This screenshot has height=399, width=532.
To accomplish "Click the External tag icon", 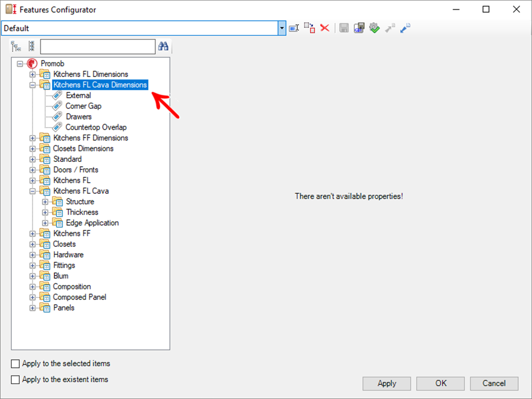I will (57, 95).
